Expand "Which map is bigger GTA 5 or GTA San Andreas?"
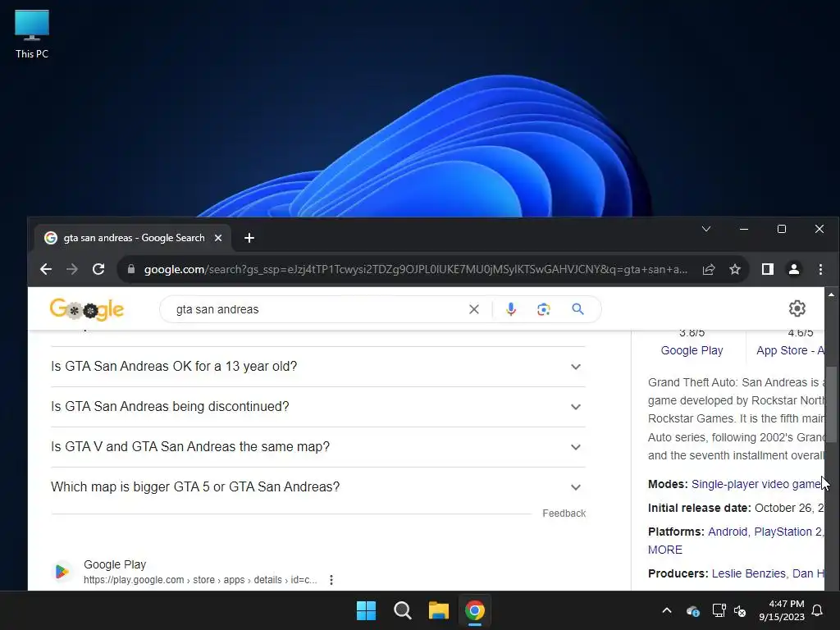The width and height of the screenshot is (840, 630). [x=317, y=487]
